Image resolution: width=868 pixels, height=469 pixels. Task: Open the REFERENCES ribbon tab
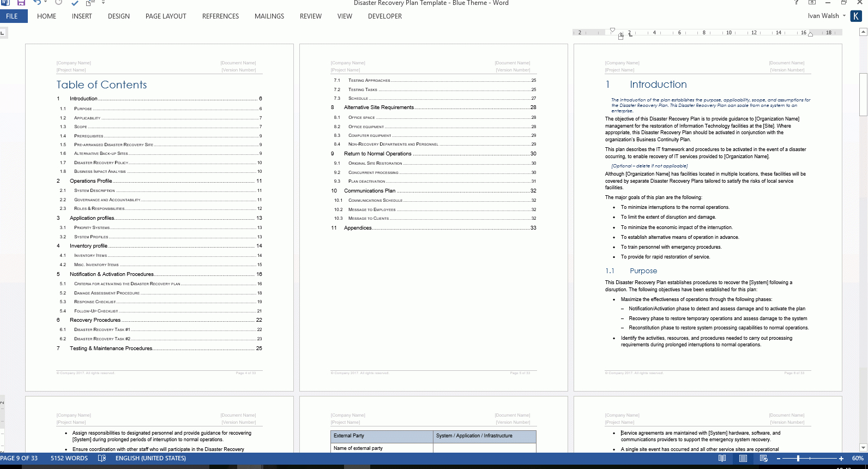coord(220,16)
